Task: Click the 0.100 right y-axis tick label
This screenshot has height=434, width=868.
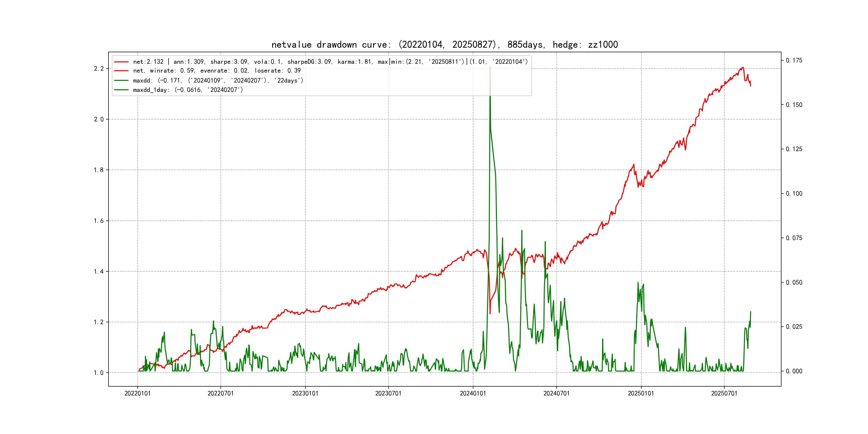Action: pyautogui.click(x=794, y=193)
